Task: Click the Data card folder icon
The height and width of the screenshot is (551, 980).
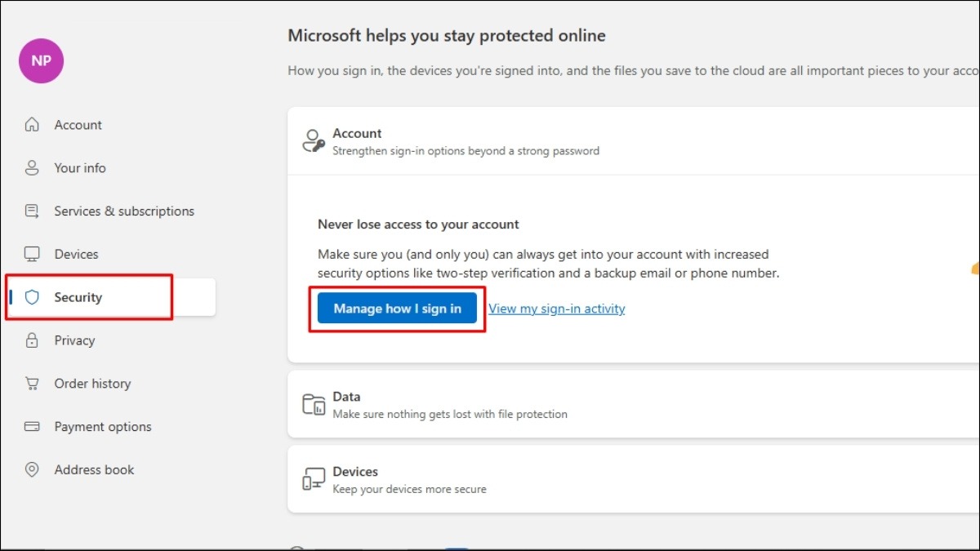Action: [314, 405]
